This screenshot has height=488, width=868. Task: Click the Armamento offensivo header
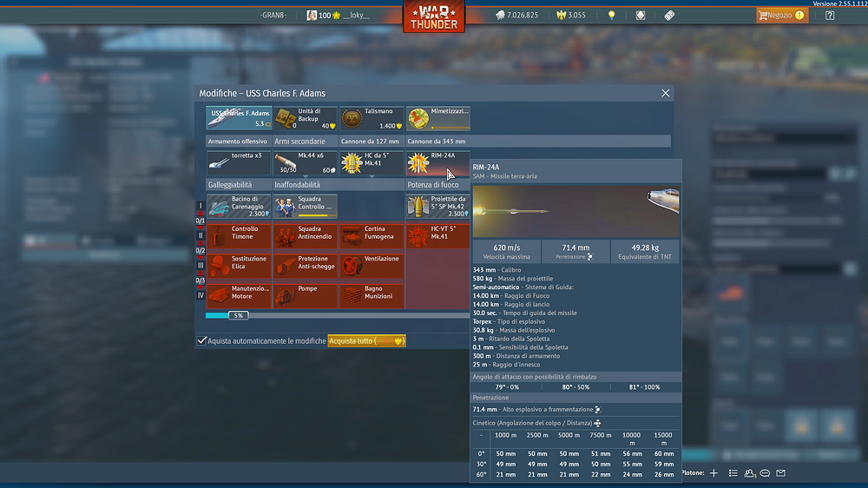pos(238,142)
